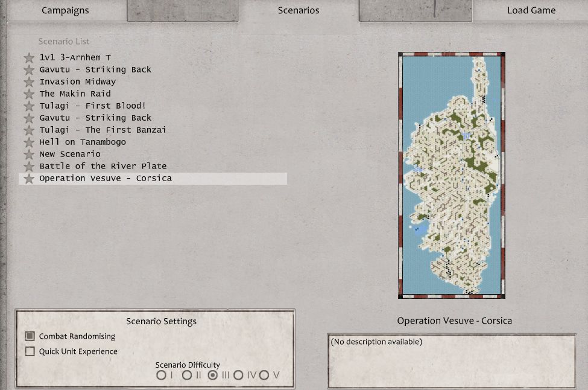
Task: Click the star icon beside Invasion Midway
Action: coord(29,82)
